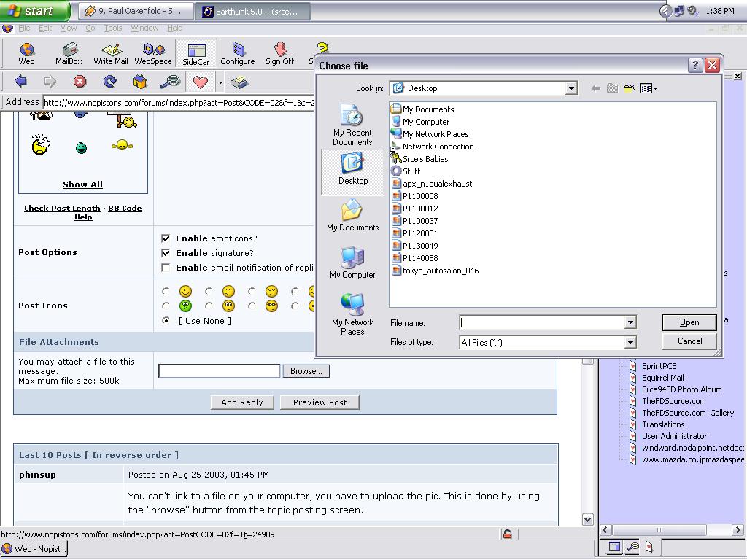The width and height of the screenshot is (747, 560).
Task: Open the Files of type dropdown
Action: tap(630, 342)
